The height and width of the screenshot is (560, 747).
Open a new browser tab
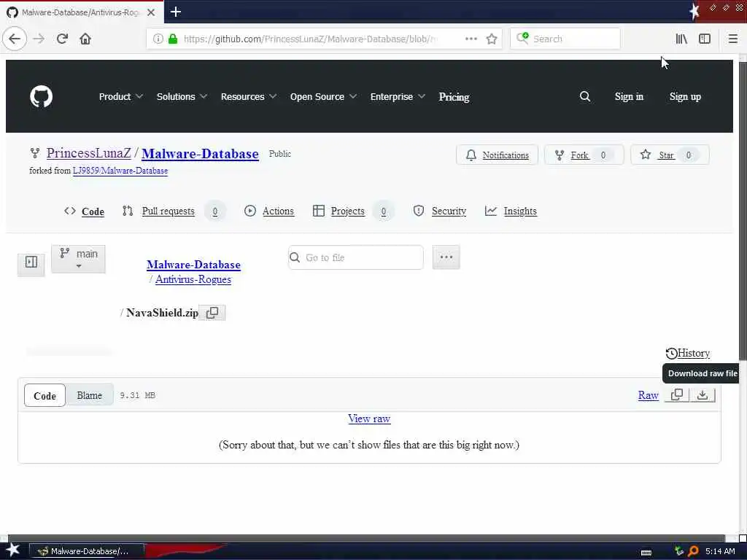tap(175, 12)
